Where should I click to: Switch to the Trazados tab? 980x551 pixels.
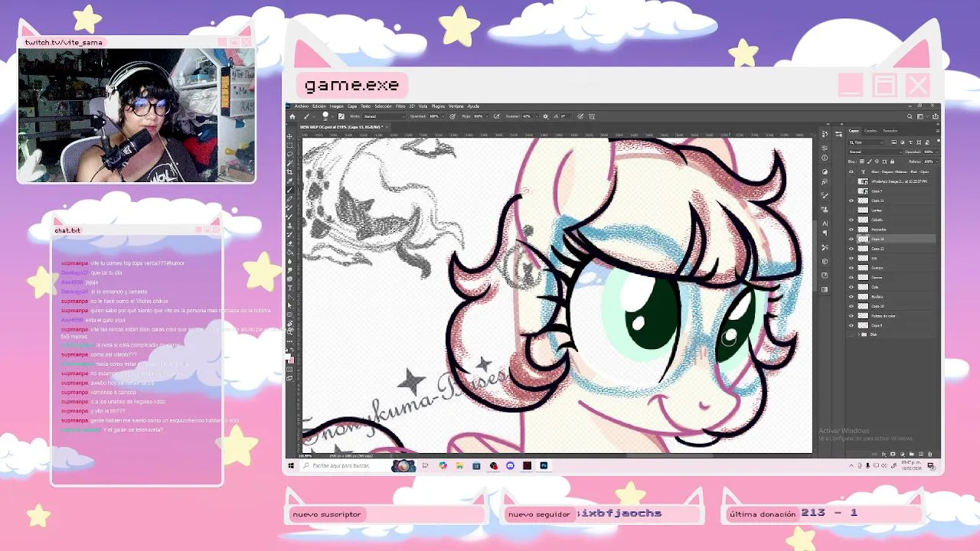890,131
